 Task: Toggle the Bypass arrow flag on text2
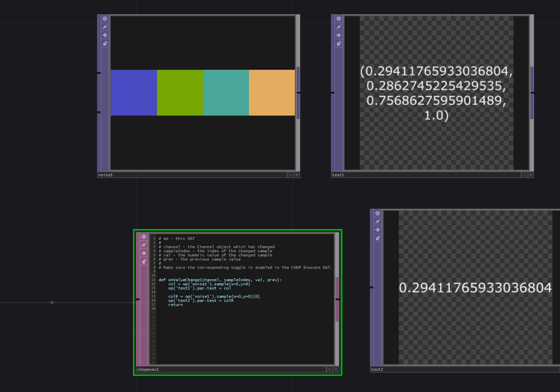point(377,230)
